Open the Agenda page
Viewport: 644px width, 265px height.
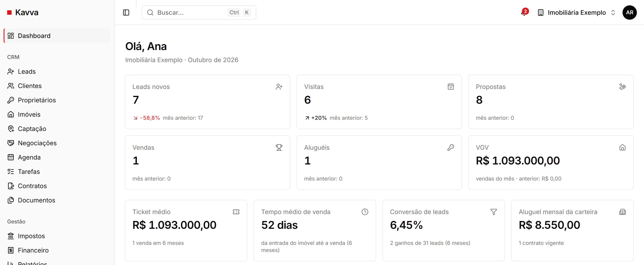click(57, 157)
